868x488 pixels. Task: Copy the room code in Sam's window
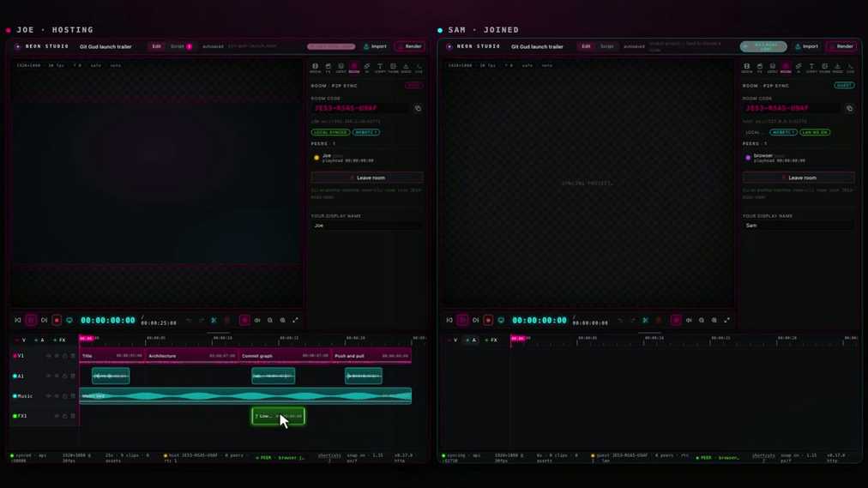point(850,108)
